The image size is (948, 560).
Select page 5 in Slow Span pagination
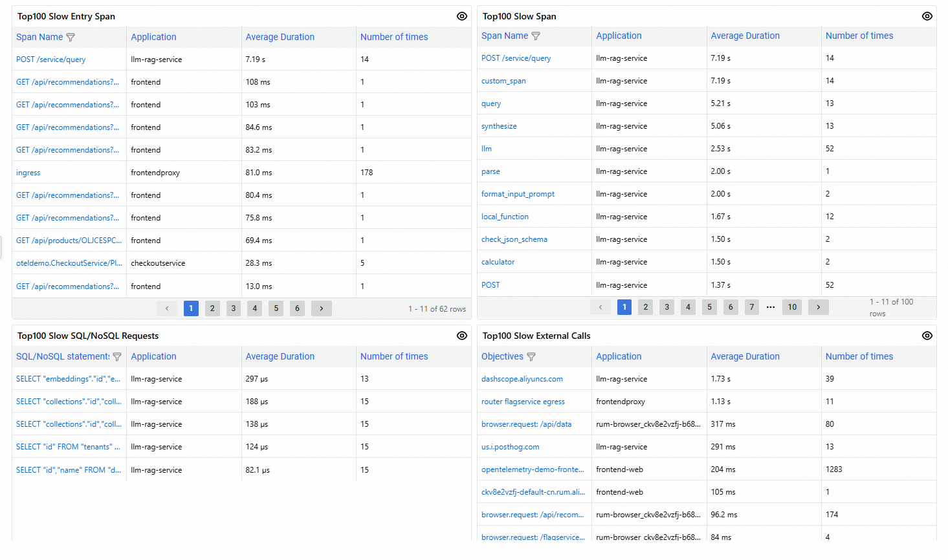coord(710,307)
